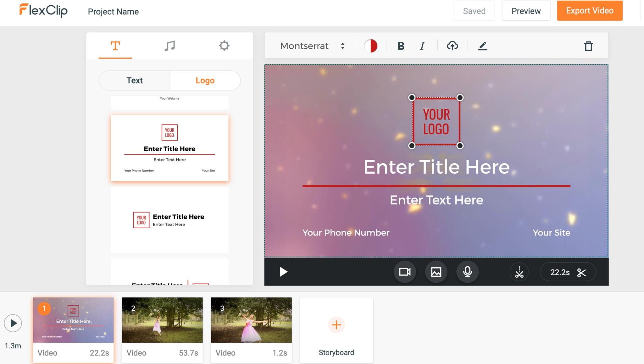Toggle bold formatting
Viewport: 644px width, 364px height.
point(401,46)
